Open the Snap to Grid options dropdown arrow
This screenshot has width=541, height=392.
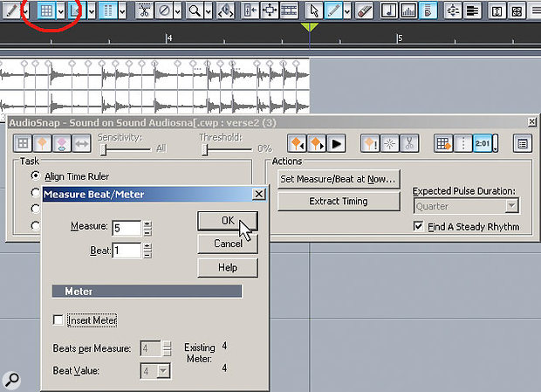click(x=61, y=11)
